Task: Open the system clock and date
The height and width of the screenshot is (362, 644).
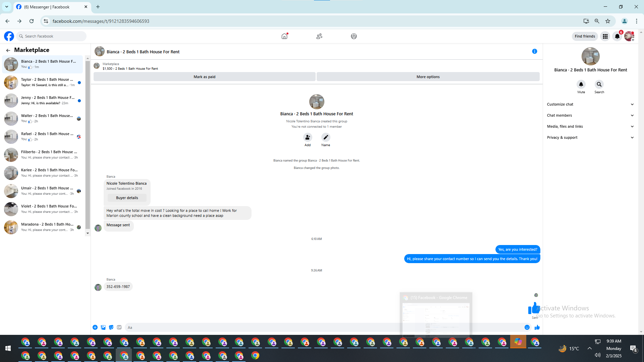Action: point(614,349)
